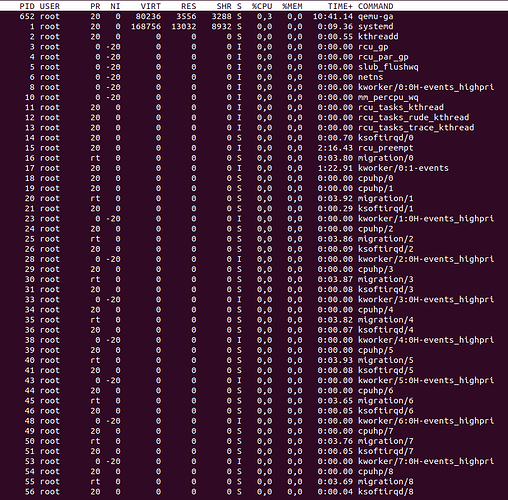Image resolution: width=508 pixels, height=500 pixels.
Task: Select the systemd process row
Action: pos(254,26)
